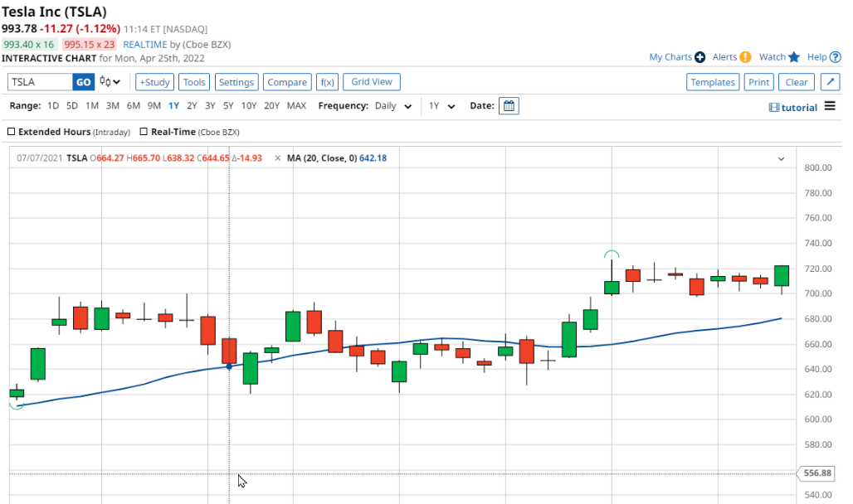
Task: Expand the 1Y interval dropdown
Action: click(441, 105)
